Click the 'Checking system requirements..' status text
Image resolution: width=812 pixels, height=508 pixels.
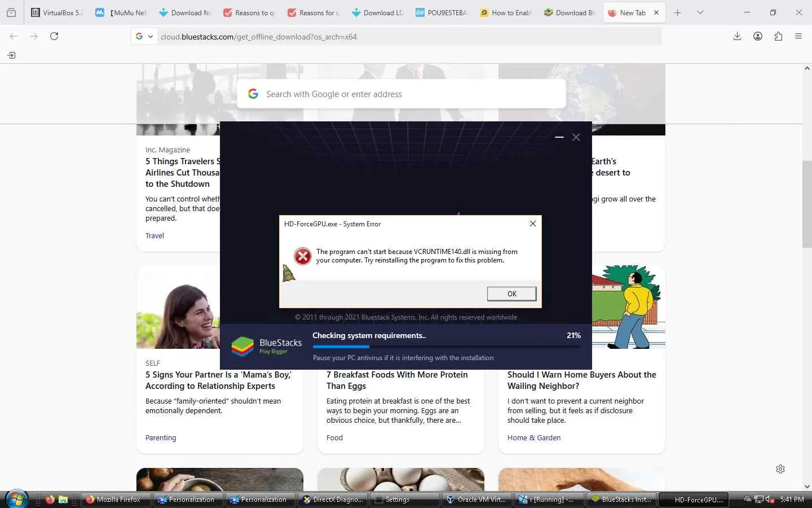369,335
